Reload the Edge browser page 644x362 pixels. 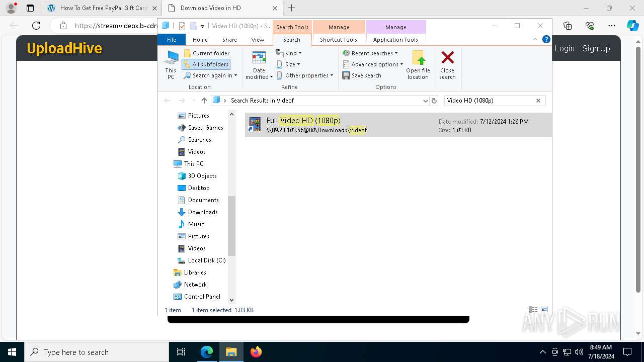(x=36, y=26)
